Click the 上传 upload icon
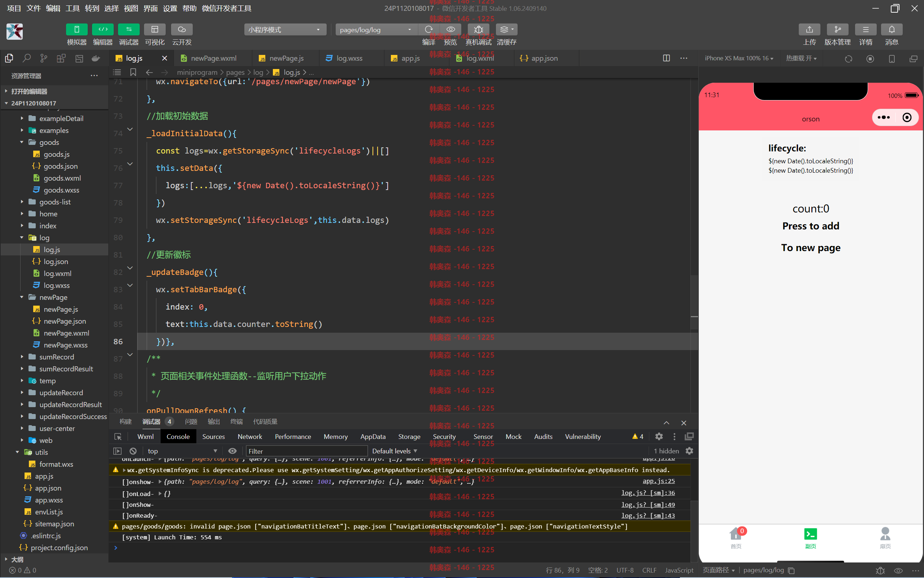This screenshot has width=924, height=578. coord(810,29)
